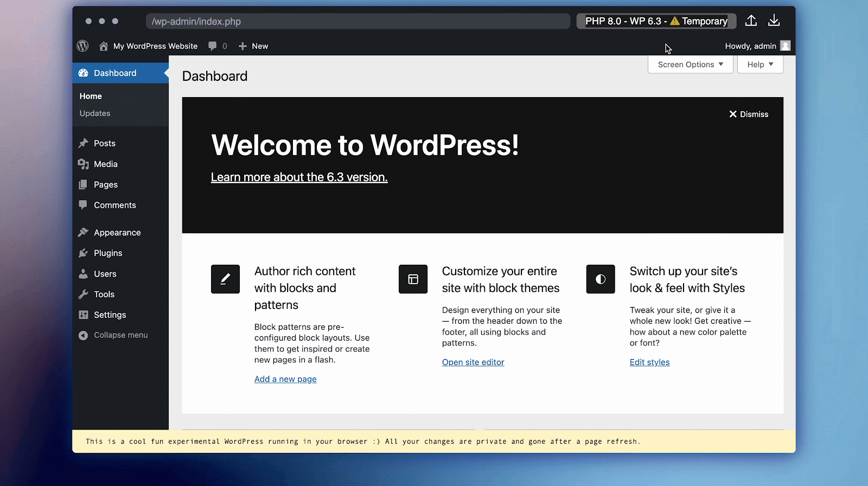Click the 'Welcome to WordPress!' heading
Screen dimensions: 868x486
(x=365, y=145)
